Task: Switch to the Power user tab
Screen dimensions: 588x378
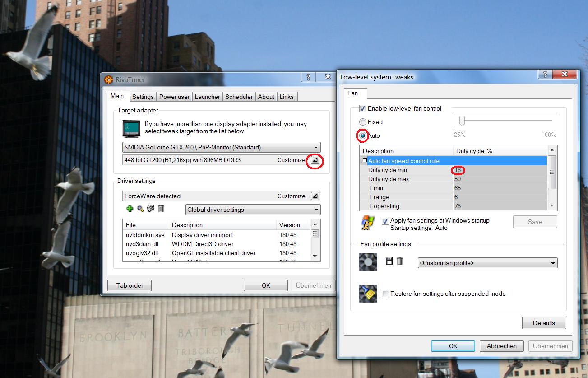Action: pyautogui.click(x=174, y=97)
